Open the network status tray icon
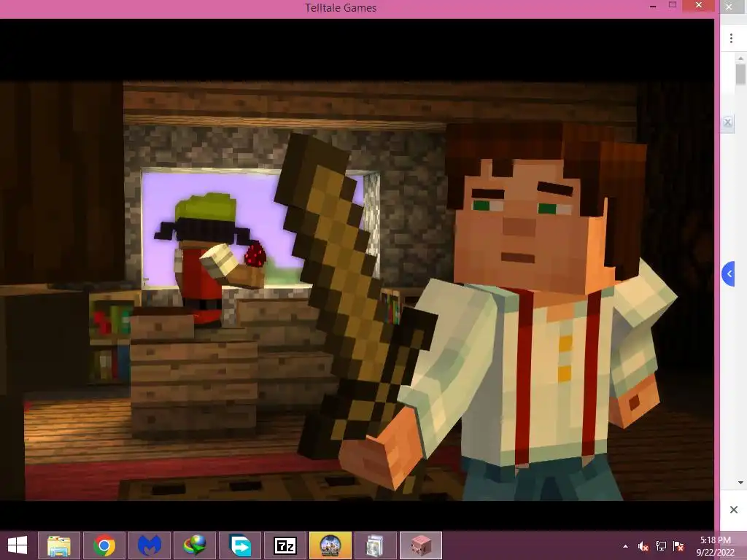747x560 pixels. [x=661, y=546]
